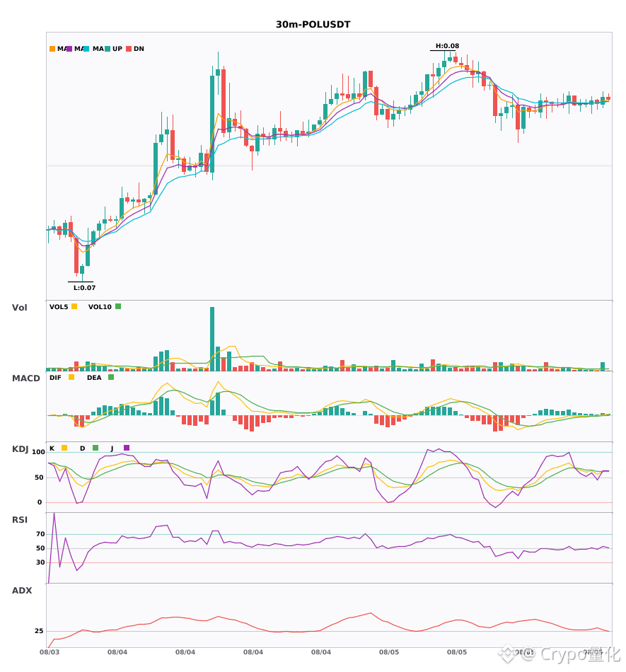Click the yellow VOL5 legend swatch

(74, 306)
